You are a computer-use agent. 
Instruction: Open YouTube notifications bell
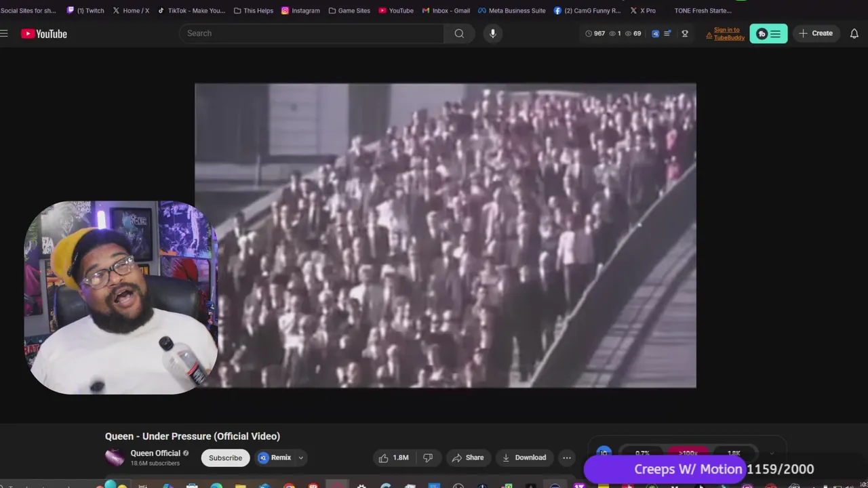[x=854, y=33]
